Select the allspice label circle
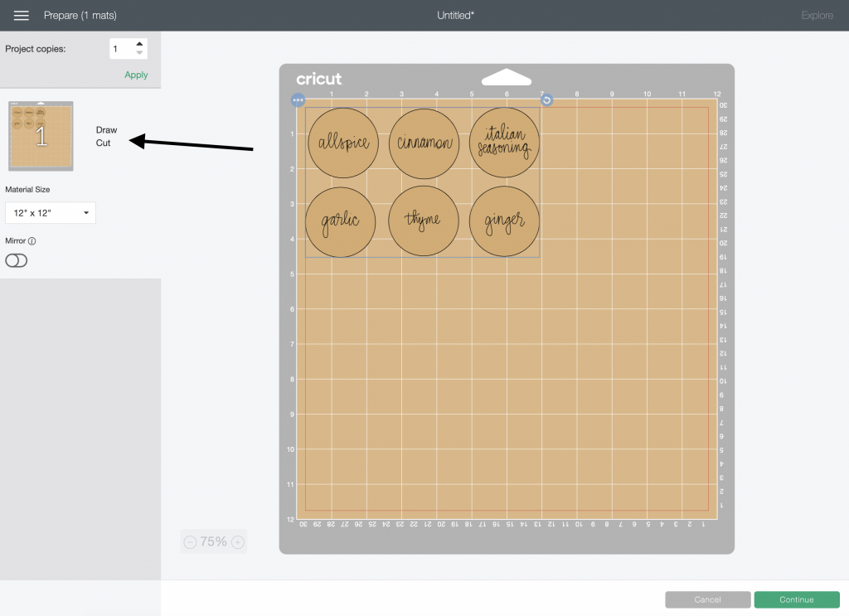849x616 pixels. click(x=343, y=143)
